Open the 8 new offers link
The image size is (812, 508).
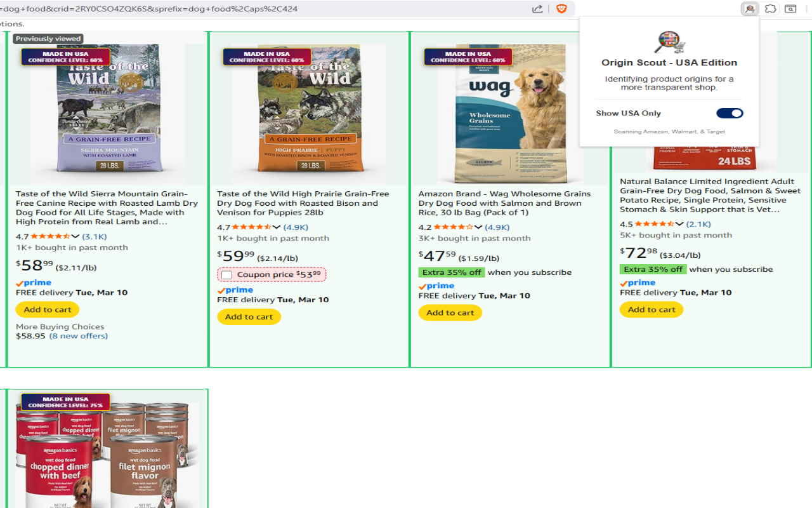coord(79,336)
